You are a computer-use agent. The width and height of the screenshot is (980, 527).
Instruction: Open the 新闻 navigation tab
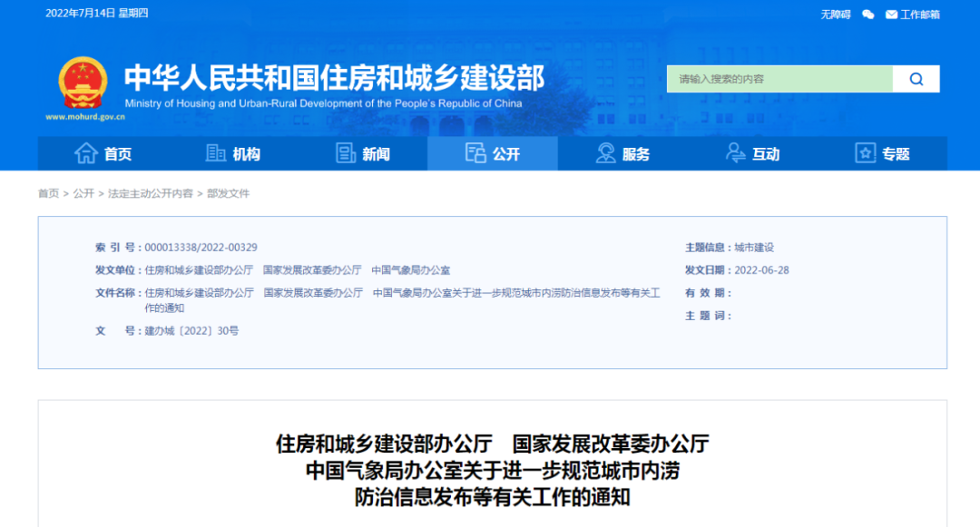coord(375,153)
